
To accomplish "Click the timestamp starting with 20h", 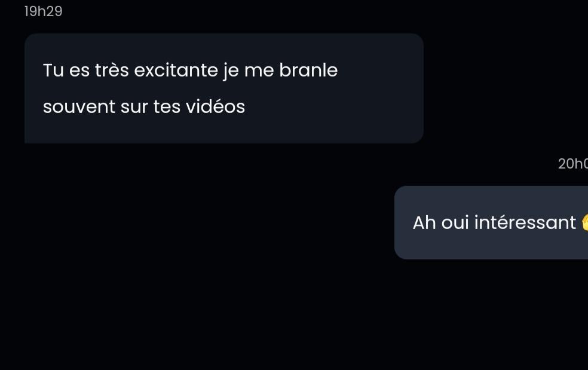I will [x=572, y=164].
